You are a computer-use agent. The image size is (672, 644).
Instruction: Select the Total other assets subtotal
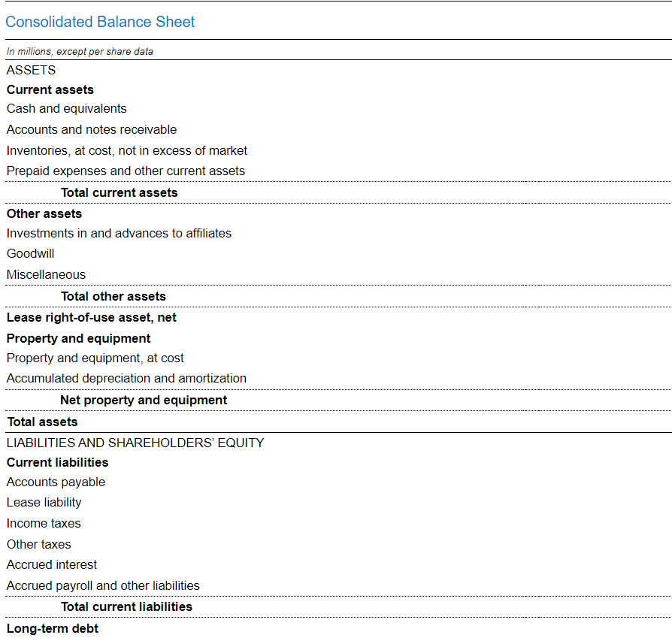[x=113, y=296]
